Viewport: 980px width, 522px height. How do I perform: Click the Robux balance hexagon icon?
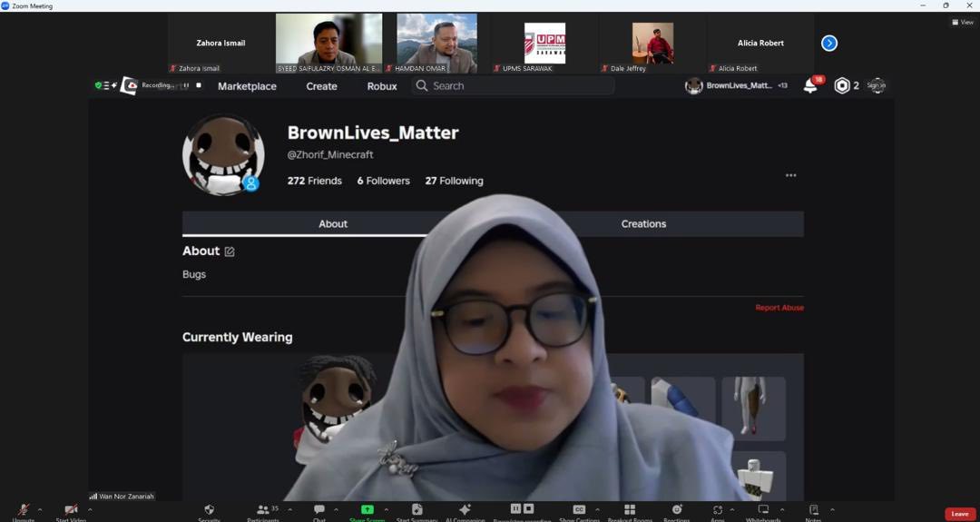(x=842, y=86)
